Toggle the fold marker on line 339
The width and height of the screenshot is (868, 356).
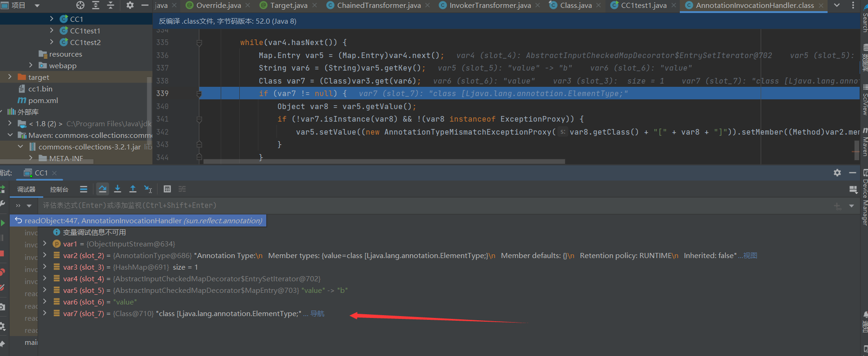199,94
